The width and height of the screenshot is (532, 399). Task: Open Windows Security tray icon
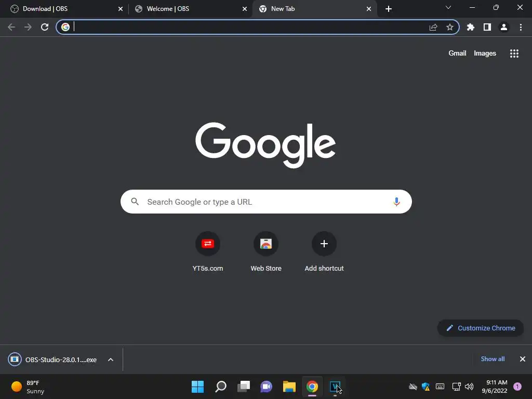[426, 387]
